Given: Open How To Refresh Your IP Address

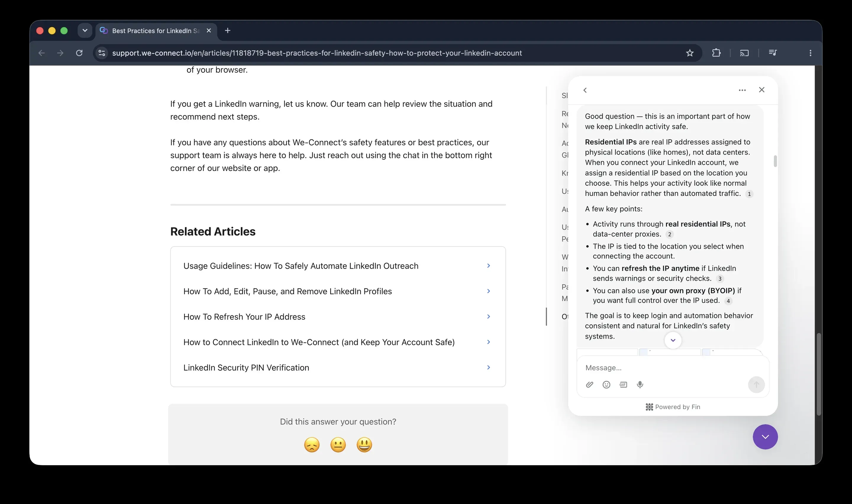Looking at the screenshot, I should [338, 317].
